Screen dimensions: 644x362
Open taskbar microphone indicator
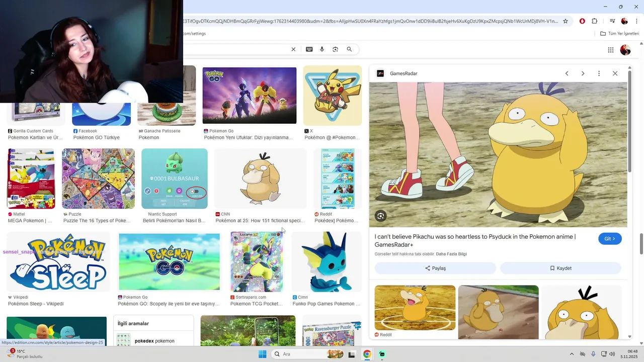[x=593, y=354]
